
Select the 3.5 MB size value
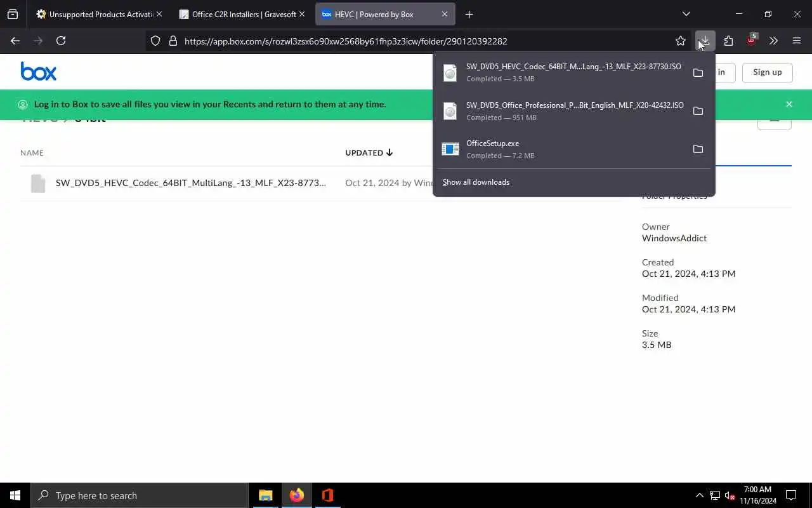click(657, 345)
